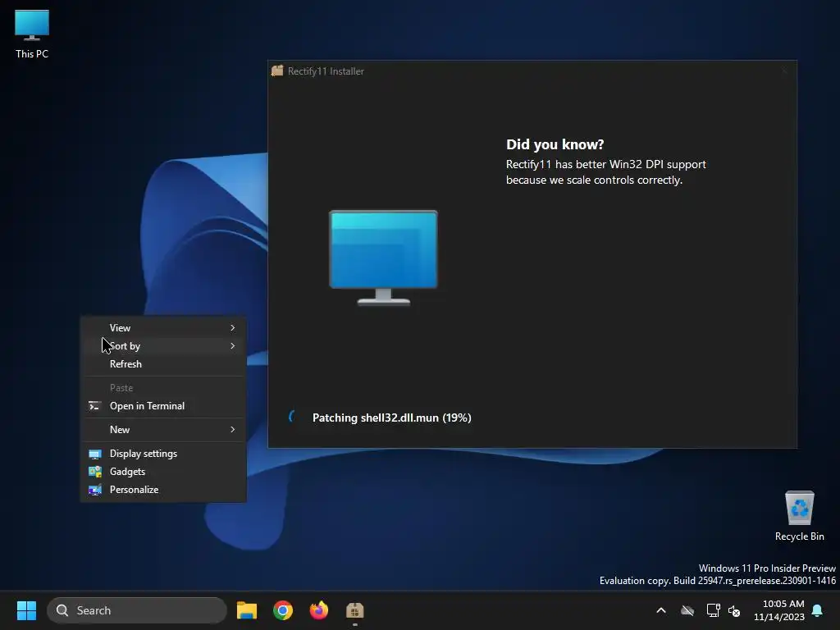
Task: Switch to Rectify11 Installer taskbar icon
Action: (354, 610)
